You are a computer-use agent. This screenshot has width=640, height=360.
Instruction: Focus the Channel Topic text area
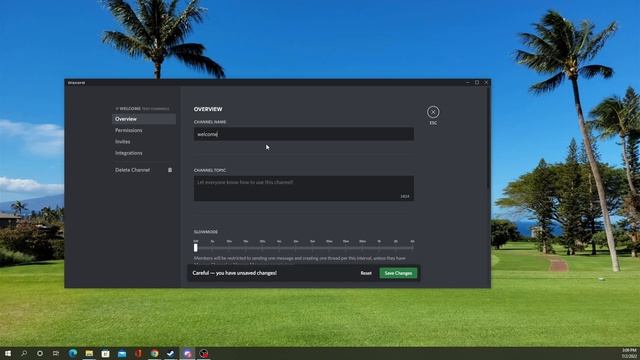[x=304, y=188]
